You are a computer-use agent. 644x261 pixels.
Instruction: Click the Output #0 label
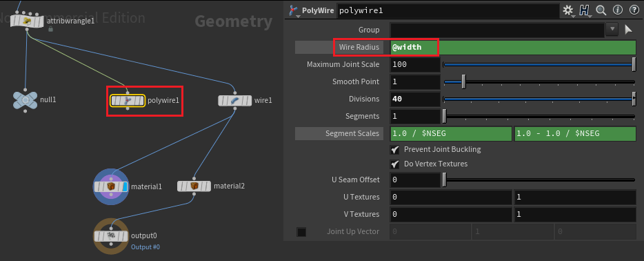pos(145,247)
